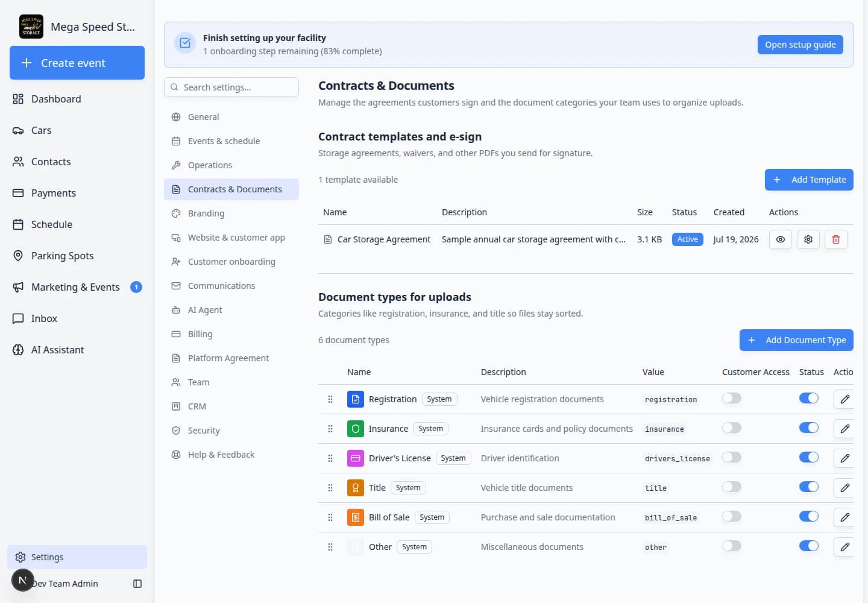Open CRM settings
This screenshot has width=868, height=603.
[x=231, y=406]
